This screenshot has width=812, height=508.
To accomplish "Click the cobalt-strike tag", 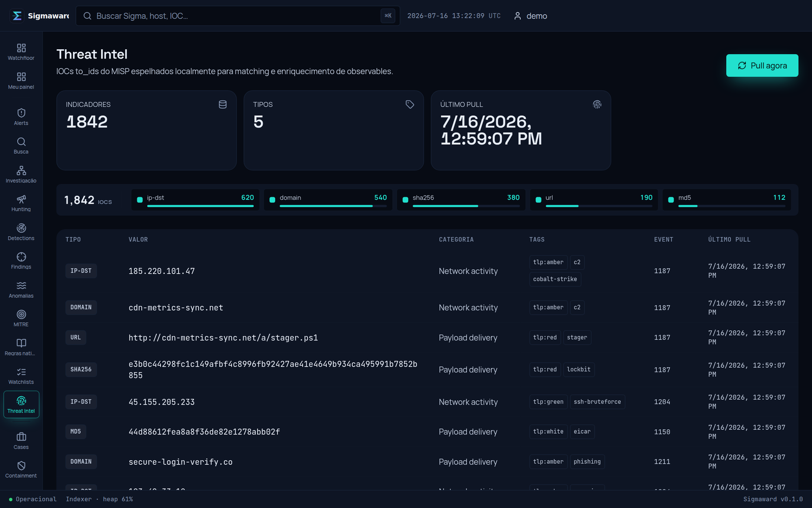I will pyautogui.click(x=555, y=279).
